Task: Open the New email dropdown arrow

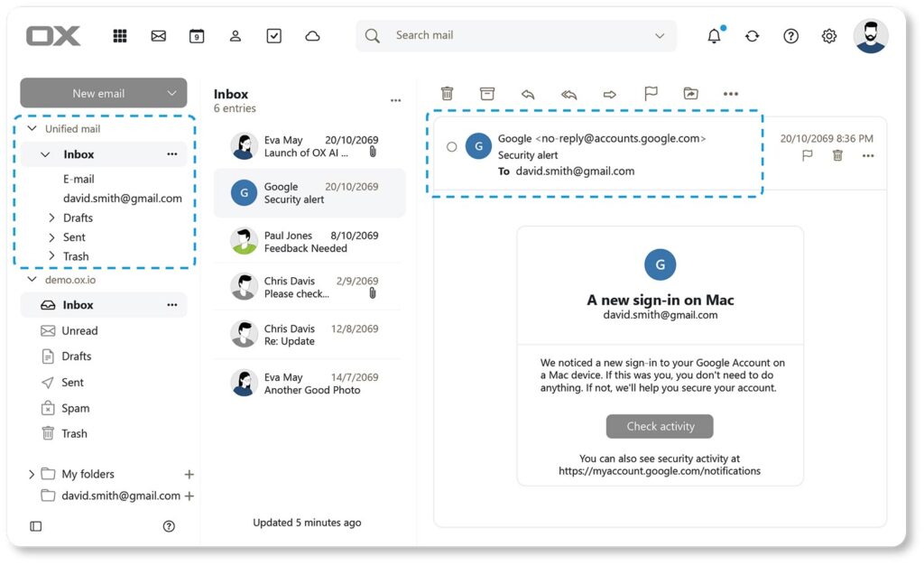Action: 171,93
